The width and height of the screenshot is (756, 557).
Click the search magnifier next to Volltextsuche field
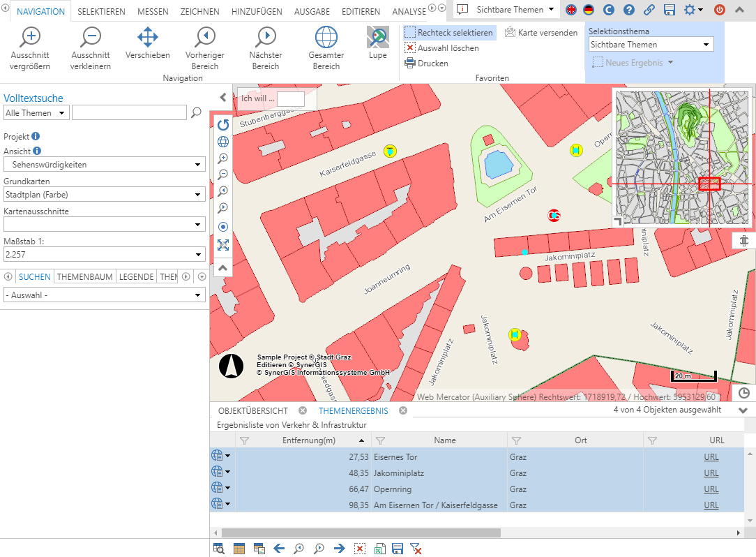[x=197, y=112]
